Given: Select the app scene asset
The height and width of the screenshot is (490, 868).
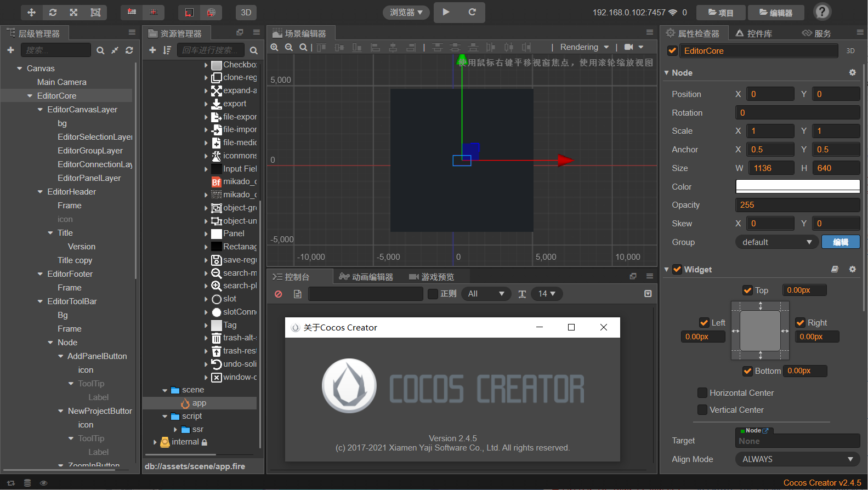Looking at the screenshot, I should pos(200,403).
